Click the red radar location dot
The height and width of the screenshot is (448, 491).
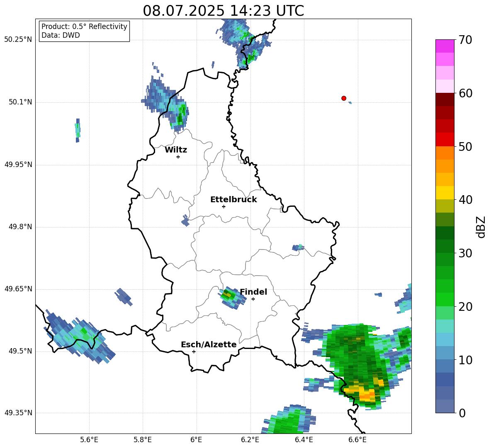click(344, 98)
